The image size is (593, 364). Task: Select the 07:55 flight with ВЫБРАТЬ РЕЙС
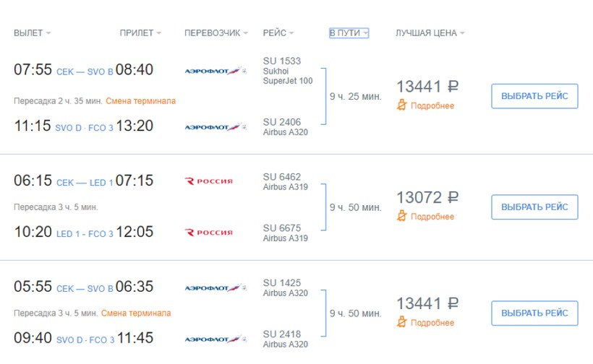(534, 96)
